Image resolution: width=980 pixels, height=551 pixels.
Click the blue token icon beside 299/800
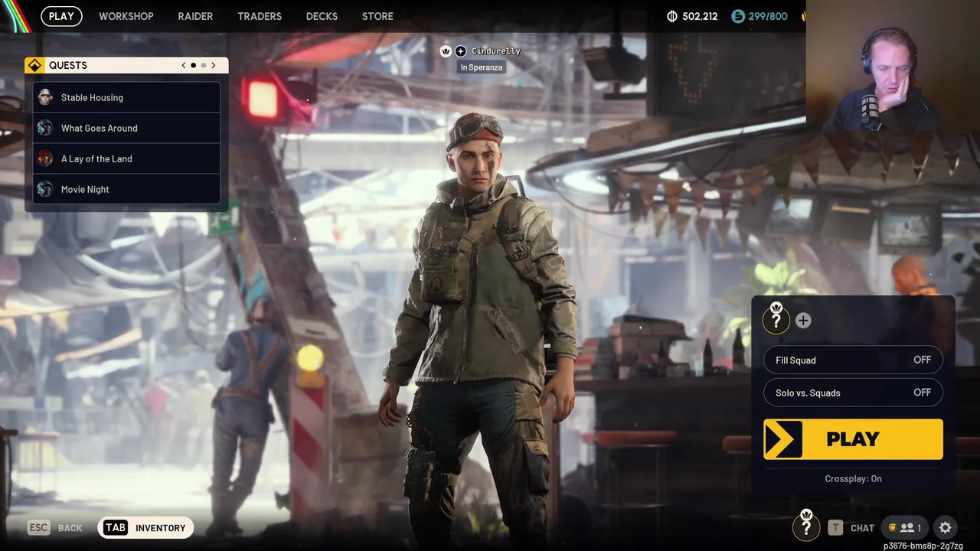[x=738, y=16]
